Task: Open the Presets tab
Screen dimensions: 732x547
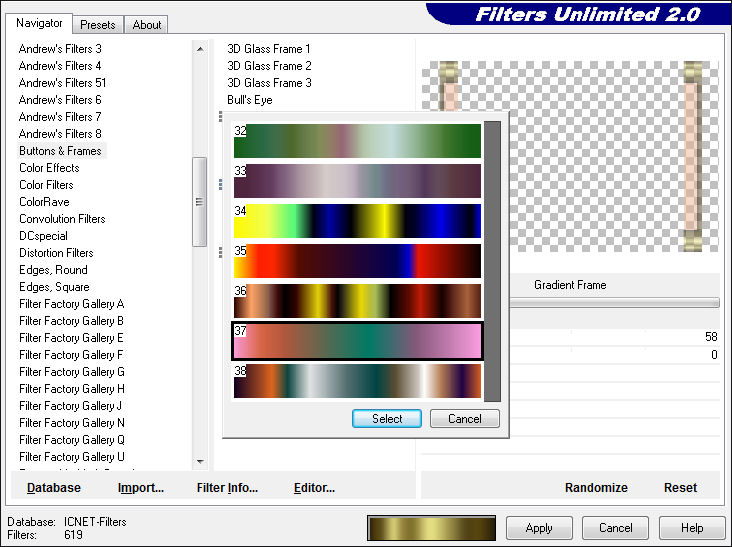Action: 98,25
